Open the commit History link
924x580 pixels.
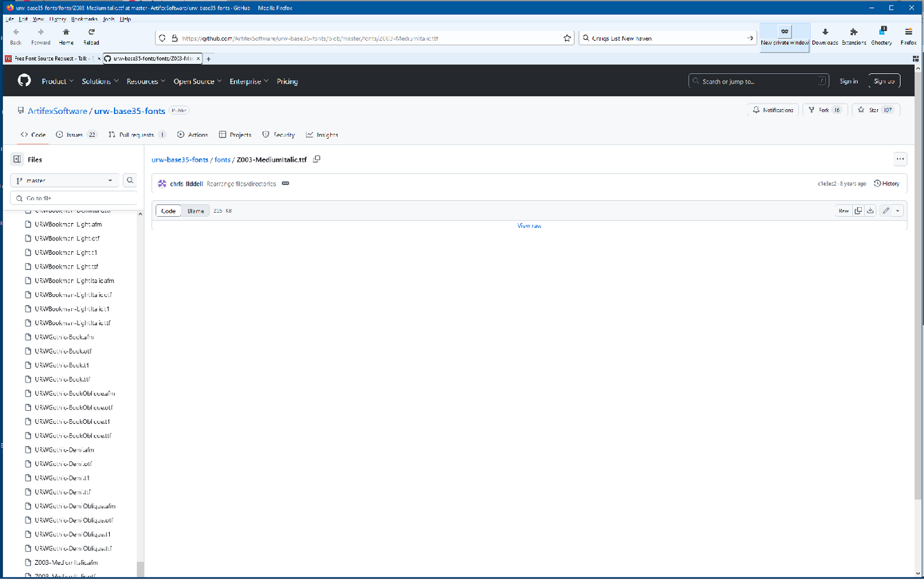coord(887,184)
